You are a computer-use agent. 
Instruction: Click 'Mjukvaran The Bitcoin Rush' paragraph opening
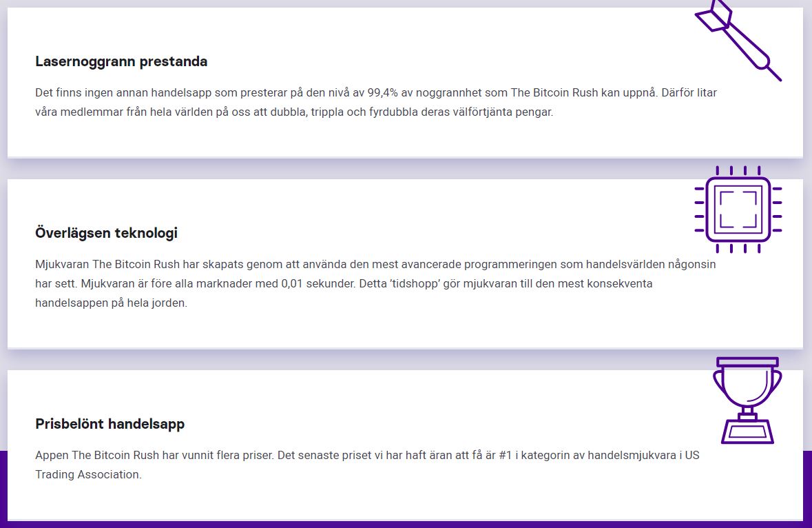pyautogui.click(x=107, y=264)
